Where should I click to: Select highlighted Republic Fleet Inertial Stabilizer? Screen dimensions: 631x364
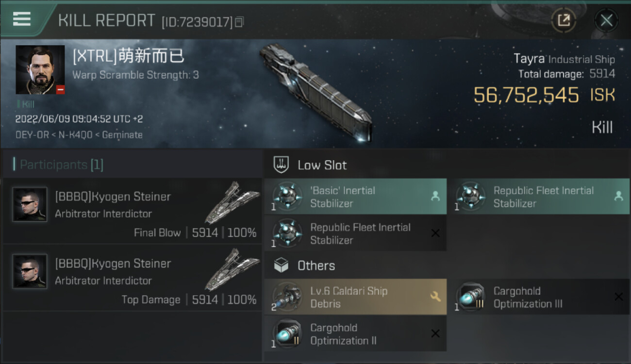[538, 197]
